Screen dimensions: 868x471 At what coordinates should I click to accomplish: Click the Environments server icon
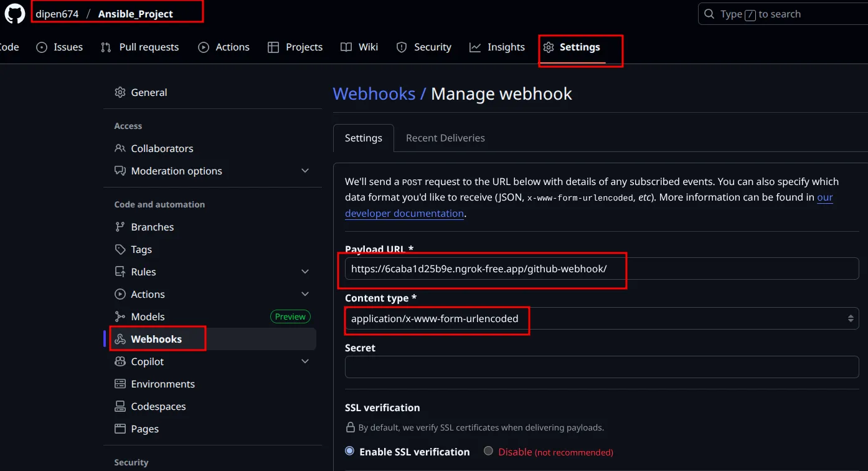(x=120, y=384)
